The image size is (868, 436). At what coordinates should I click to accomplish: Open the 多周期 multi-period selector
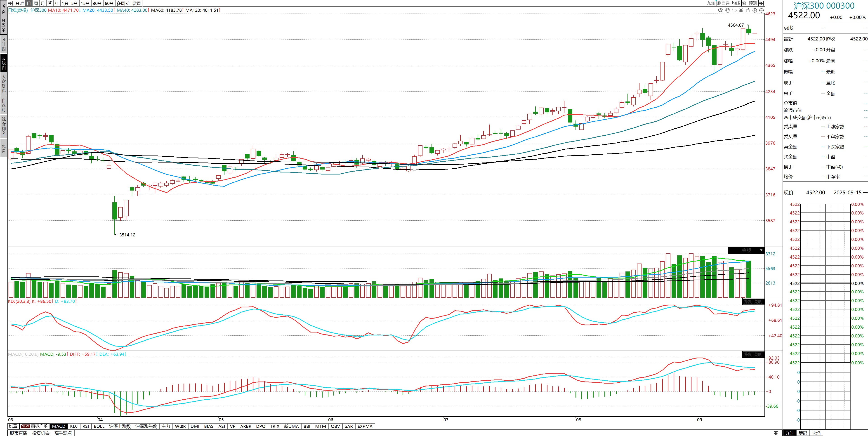[123, 3]
